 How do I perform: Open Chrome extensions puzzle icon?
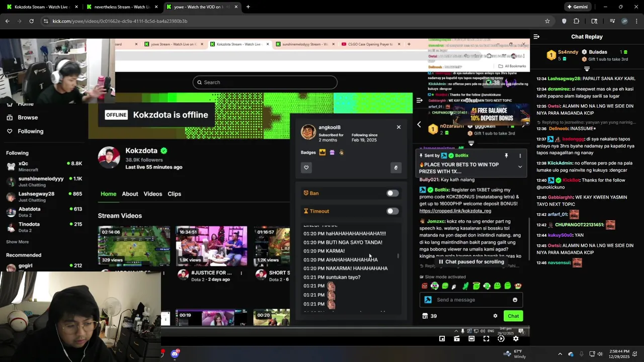[x=577, y=21]
